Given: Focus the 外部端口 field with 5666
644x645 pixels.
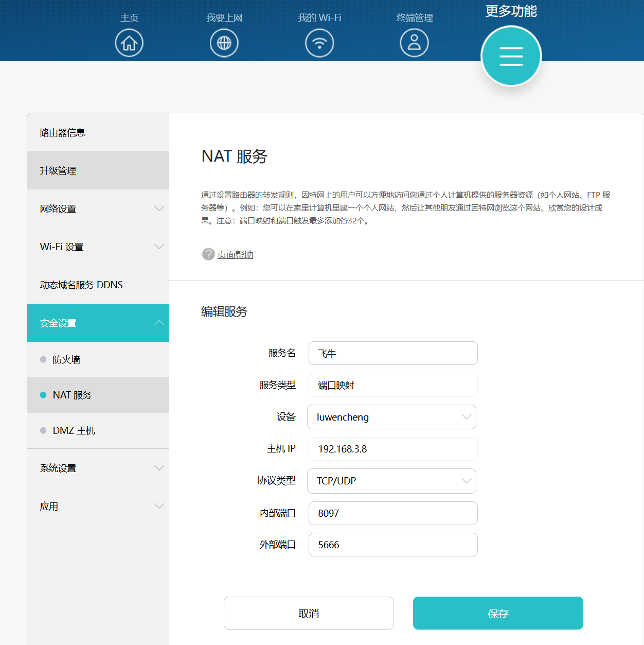Looking at the screenshot, I should pos(393,545).
